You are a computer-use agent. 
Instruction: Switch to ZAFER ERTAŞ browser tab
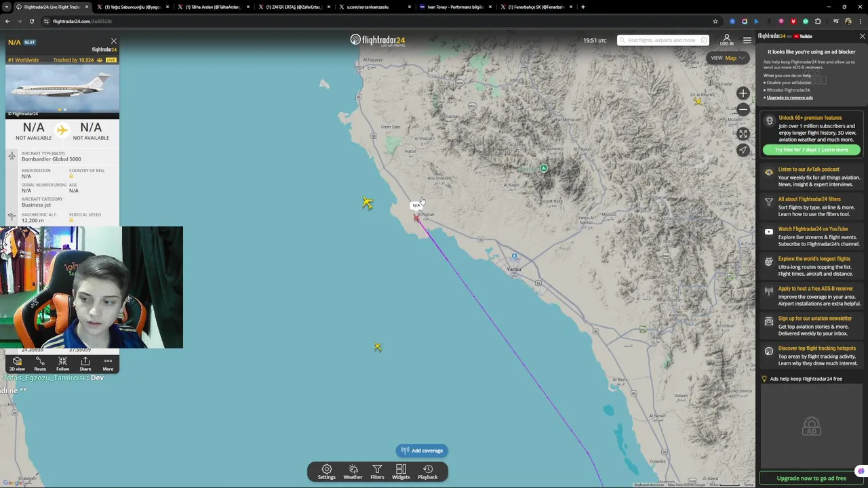[294, 7]
